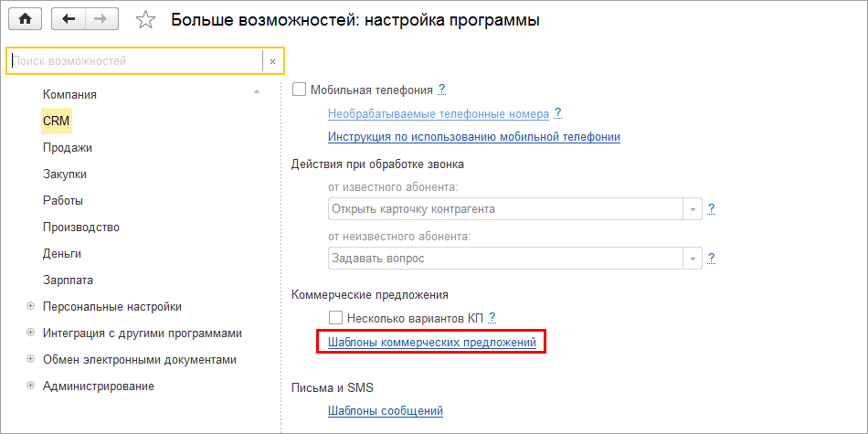This screenshot has height=434, width=868.
Task: Open the Задавать вопрос dropdown
Action: [x=692, y=259]
